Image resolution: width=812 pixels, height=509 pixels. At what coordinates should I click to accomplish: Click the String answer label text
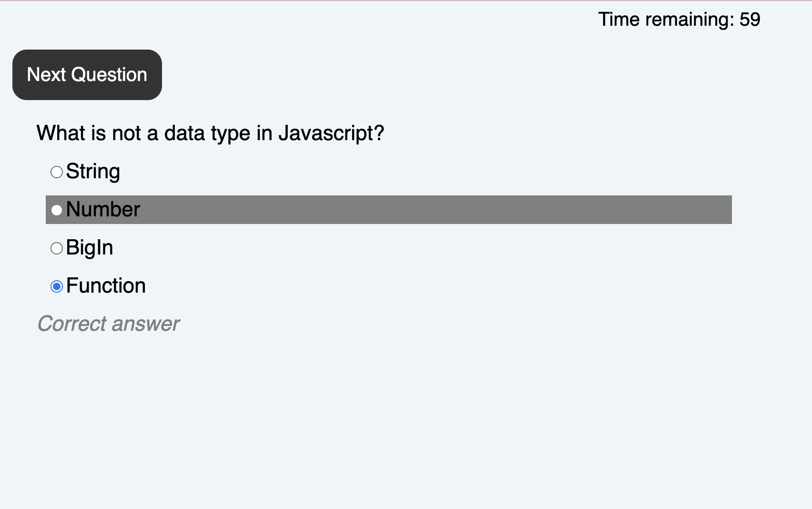point(93,172)
